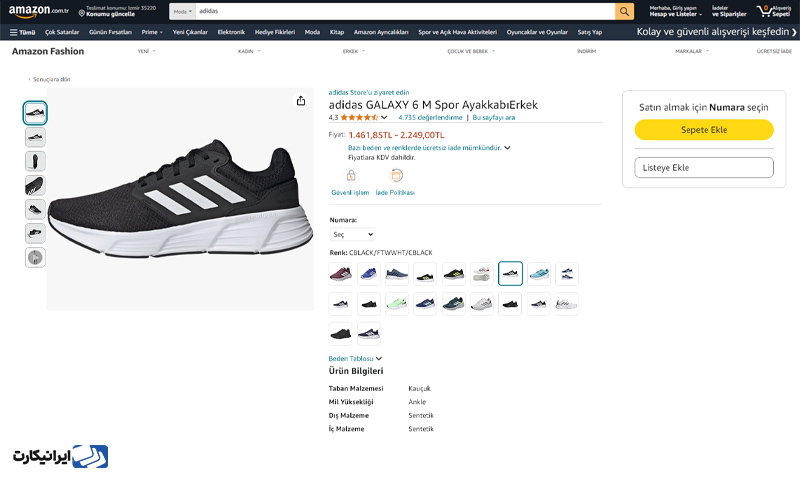Click the Sepete Ekle button
The height and width of the screenshot is (477, 800).
704,130
